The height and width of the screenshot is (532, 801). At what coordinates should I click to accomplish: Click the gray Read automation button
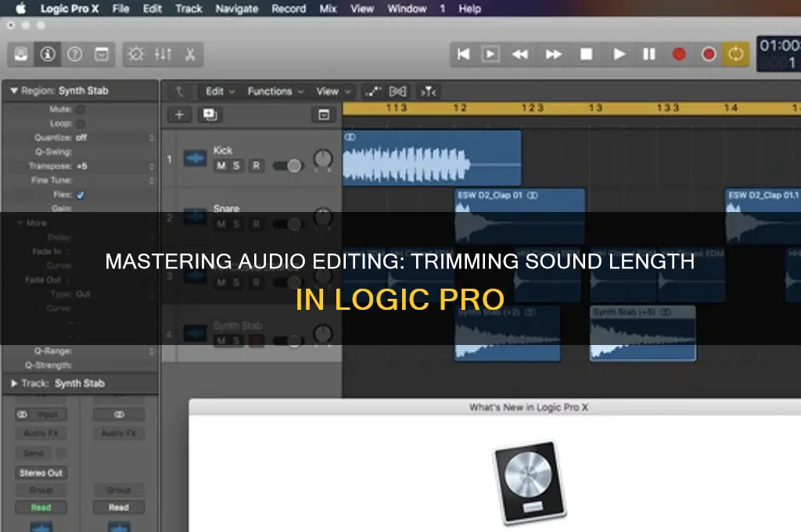pyautogui.click(x=119, y=508)
